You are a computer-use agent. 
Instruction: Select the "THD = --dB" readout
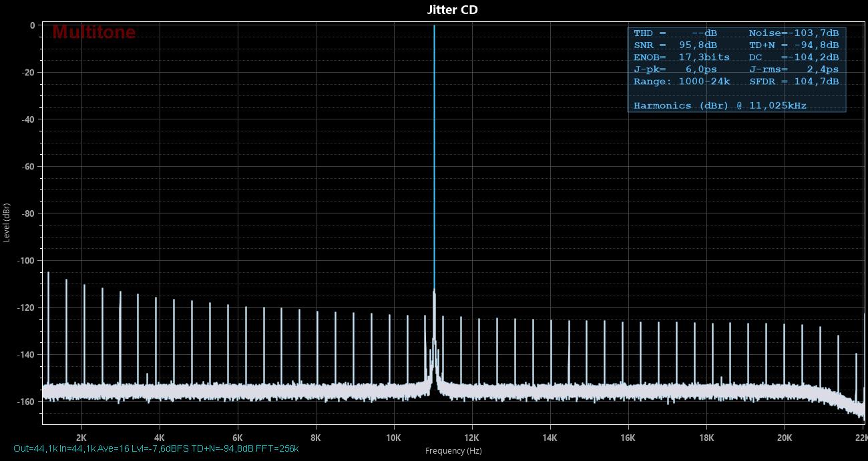coord(675,33)
